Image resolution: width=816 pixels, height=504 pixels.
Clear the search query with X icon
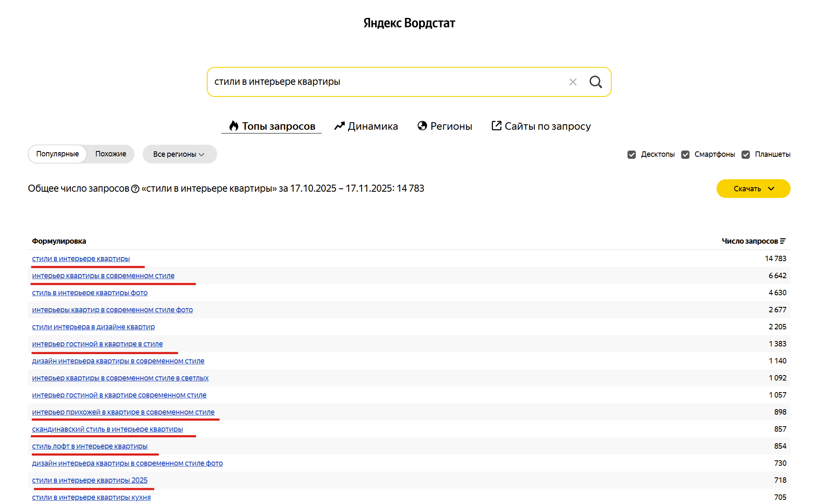tap(573, 82)
